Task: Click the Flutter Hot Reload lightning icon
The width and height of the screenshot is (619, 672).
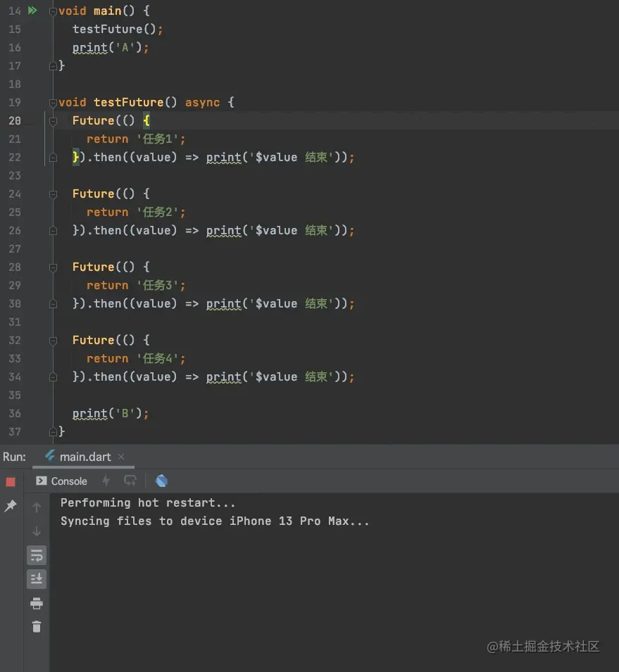Action: pyautogui.click(x=106, y=481)
